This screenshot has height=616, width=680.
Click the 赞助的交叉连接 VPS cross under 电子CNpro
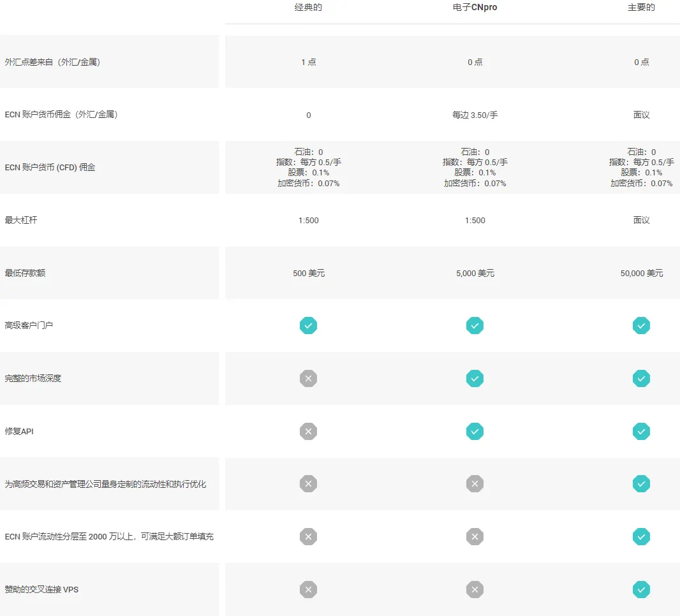[475, 590]
